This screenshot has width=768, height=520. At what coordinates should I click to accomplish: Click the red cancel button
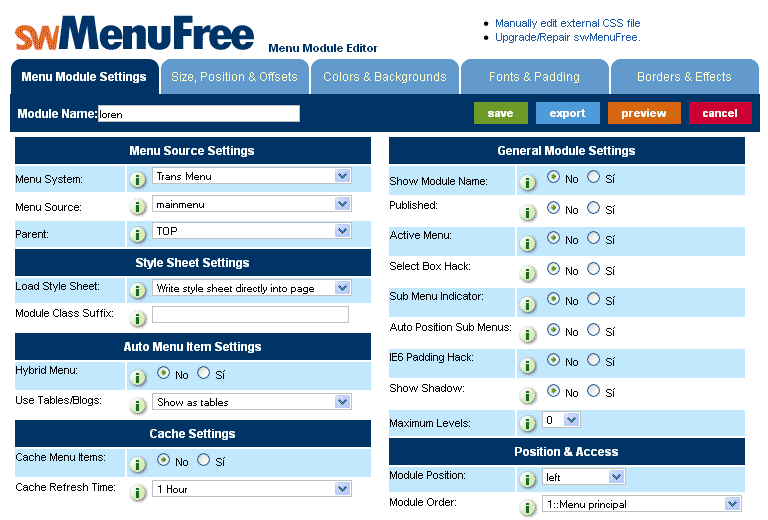pyautogui.click(x=720, y=113)
